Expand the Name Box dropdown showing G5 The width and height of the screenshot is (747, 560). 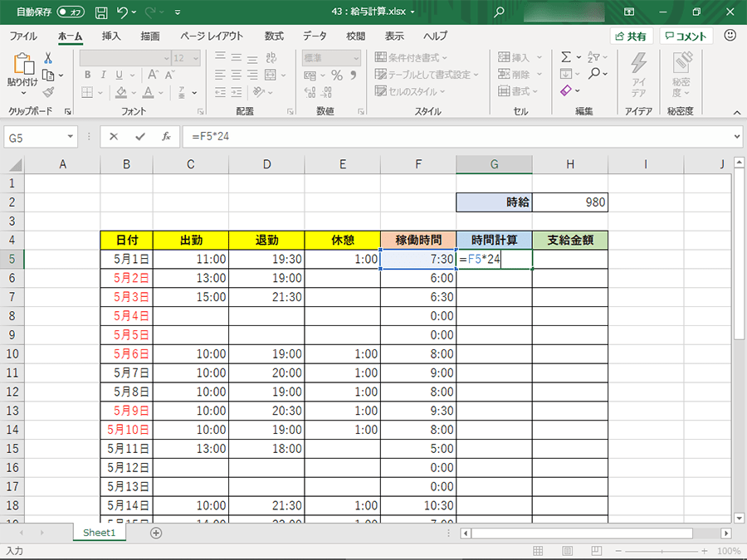71,137
